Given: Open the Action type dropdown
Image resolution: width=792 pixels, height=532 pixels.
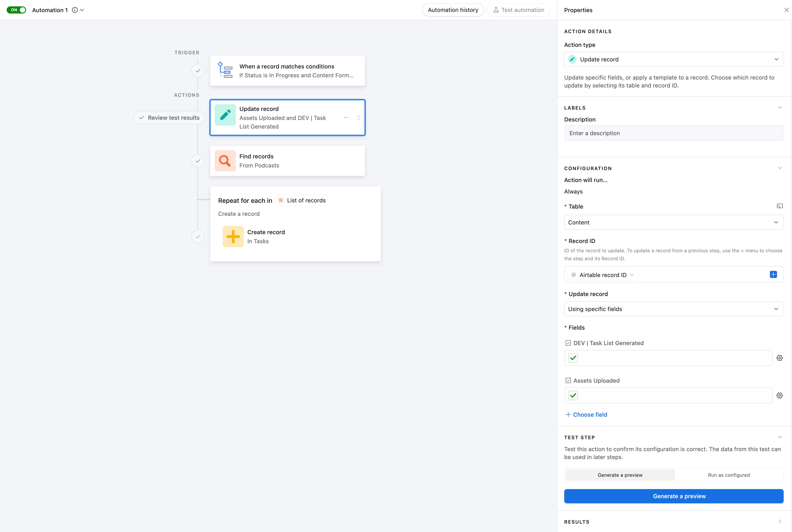Looking at the screenshot, I should pyautogui.click(x=673, y=59).
